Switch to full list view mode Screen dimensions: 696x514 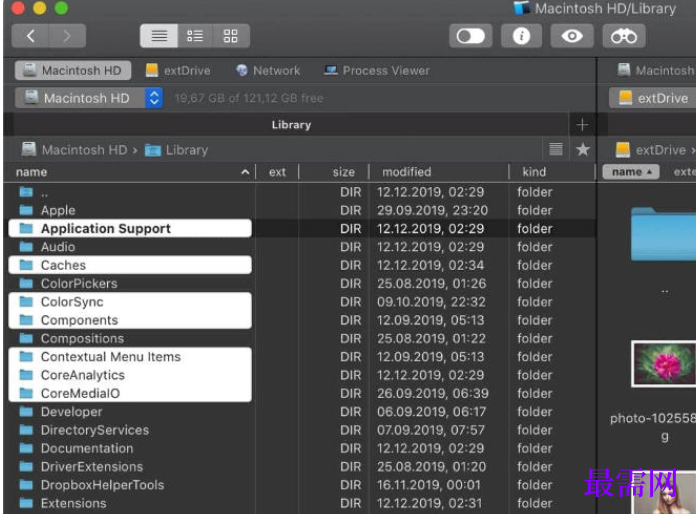(x=159, y=36)
